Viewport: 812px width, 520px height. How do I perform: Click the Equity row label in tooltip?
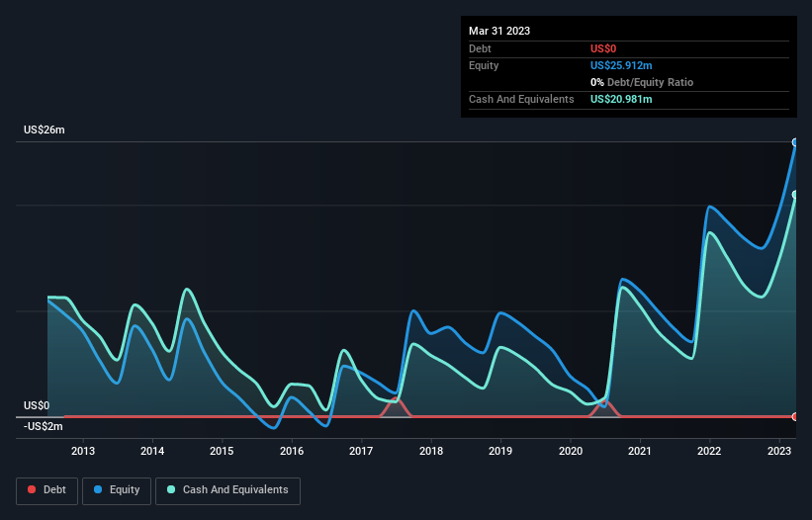(x=484, y=65)
